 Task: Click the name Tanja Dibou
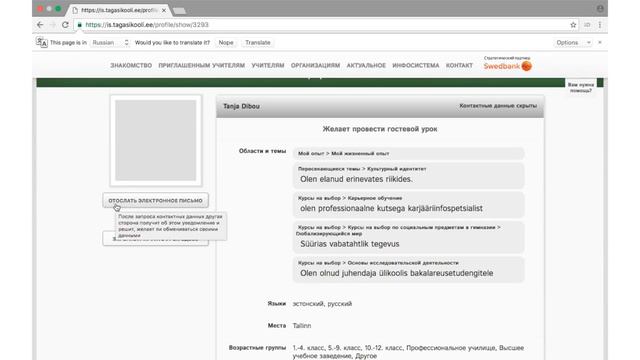(x=241, y=106)
